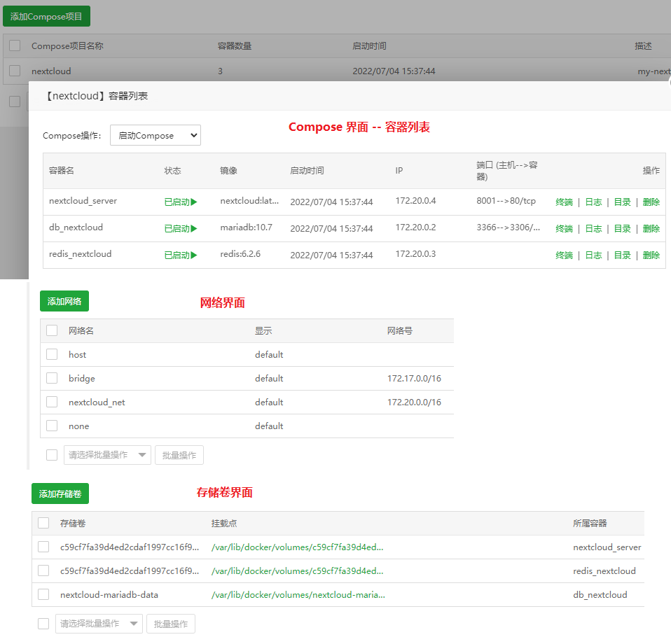The height and width of the screenshot is (644, 671).
Task: Open 日志 for redis_nextcloud
Action: pyautogui.click(x=593, y=255)
